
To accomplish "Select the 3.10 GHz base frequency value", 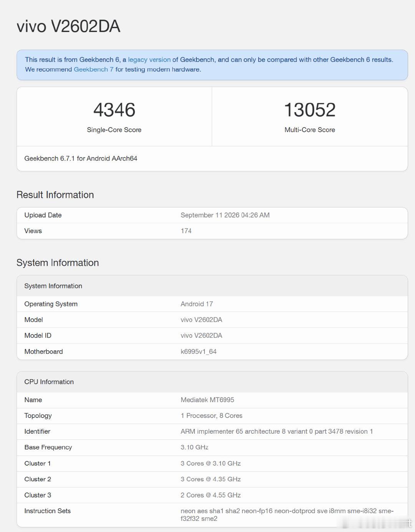I will coord(194,447).
